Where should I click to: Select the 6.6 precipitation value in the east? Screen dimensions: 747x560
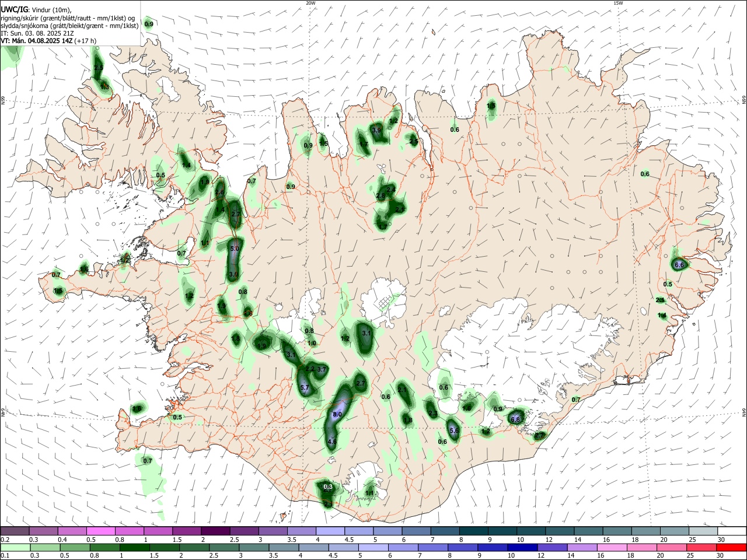pyautogui.click(x=679, y=265)
